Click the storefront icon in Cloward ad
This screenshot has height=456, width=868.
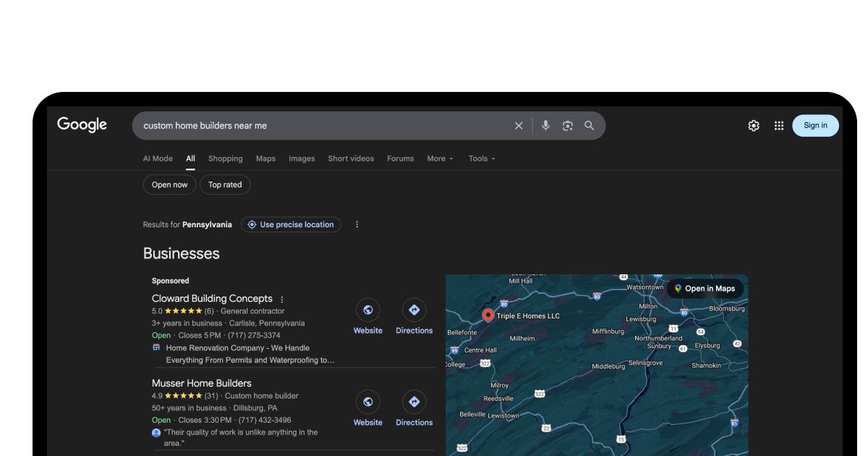tap(156, 347)
